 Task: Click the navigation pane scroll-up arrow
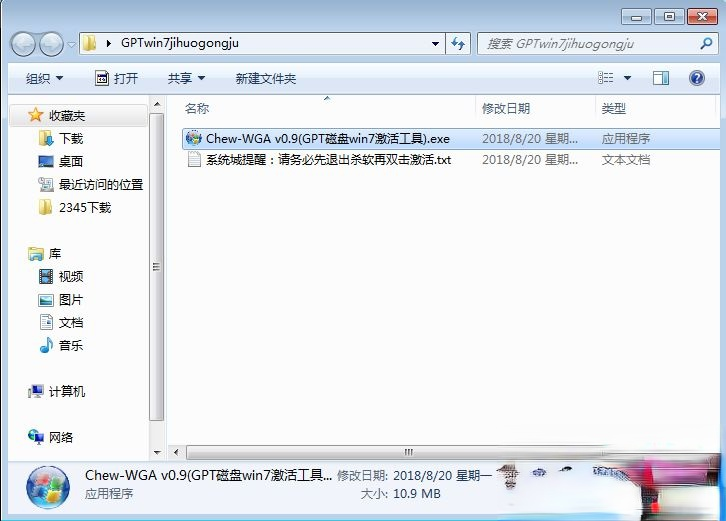157,104
